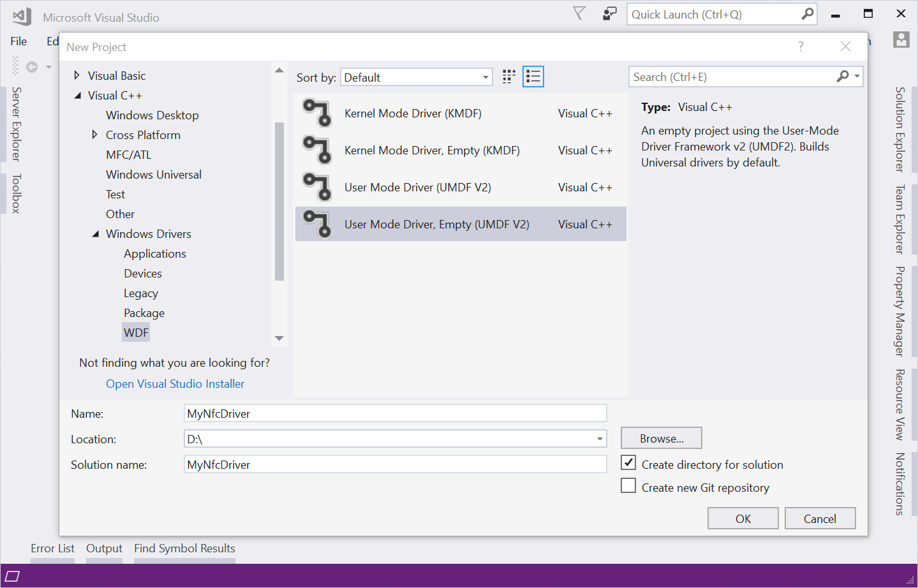Click the search magnifier in template search

843,77
